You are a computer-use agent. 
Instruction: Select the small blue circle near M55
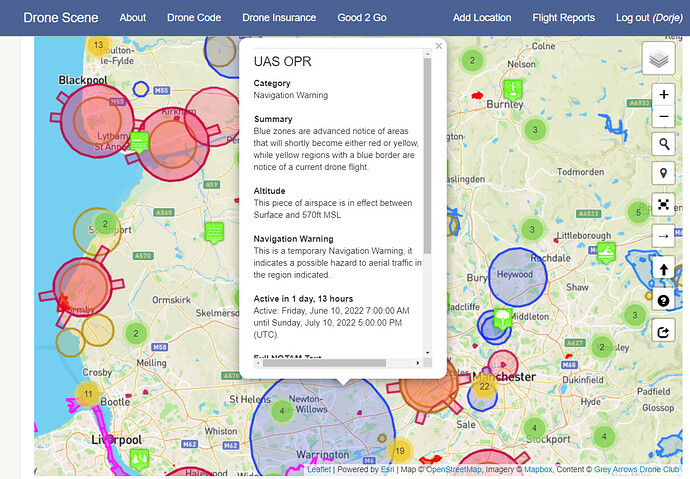141,89
